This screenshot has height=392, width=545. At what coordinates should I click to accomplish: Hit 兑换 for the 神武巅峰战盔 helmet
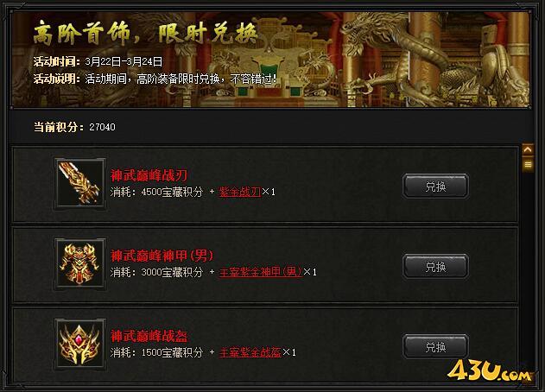(x=435, y=347)
